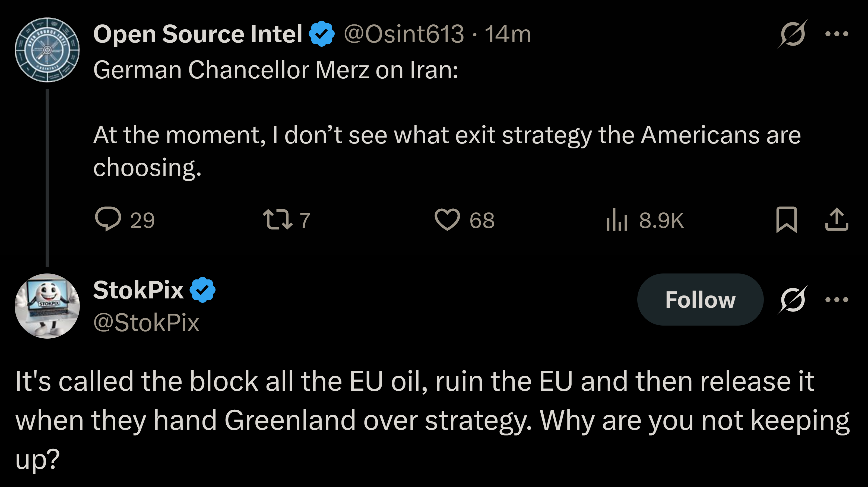Share the Open Source Intel post
The image size is (868, 487).
[x=837, y=219]
